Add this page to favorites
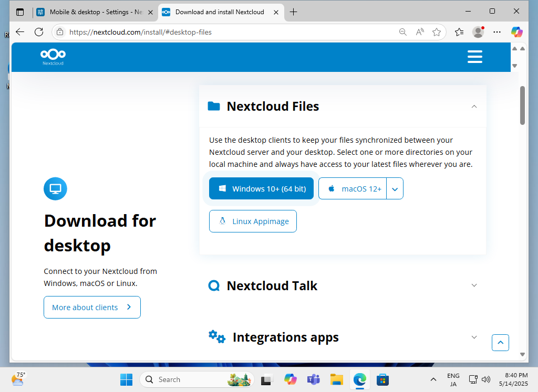Image resolution: width=538 pixels, height=392 pixels. click(x=437, y=32)
